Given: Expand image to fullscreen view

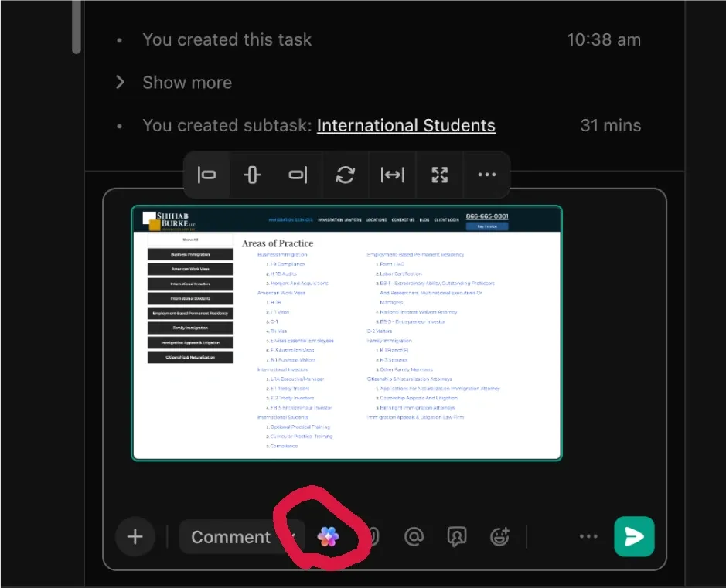Looking at the screenshot, I should (x=440, y=175).
